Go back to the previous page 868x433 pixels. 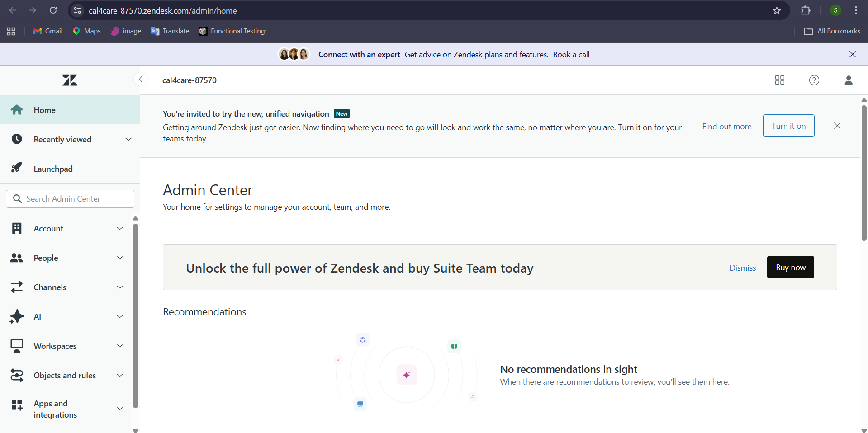click(x=13, y=10)
